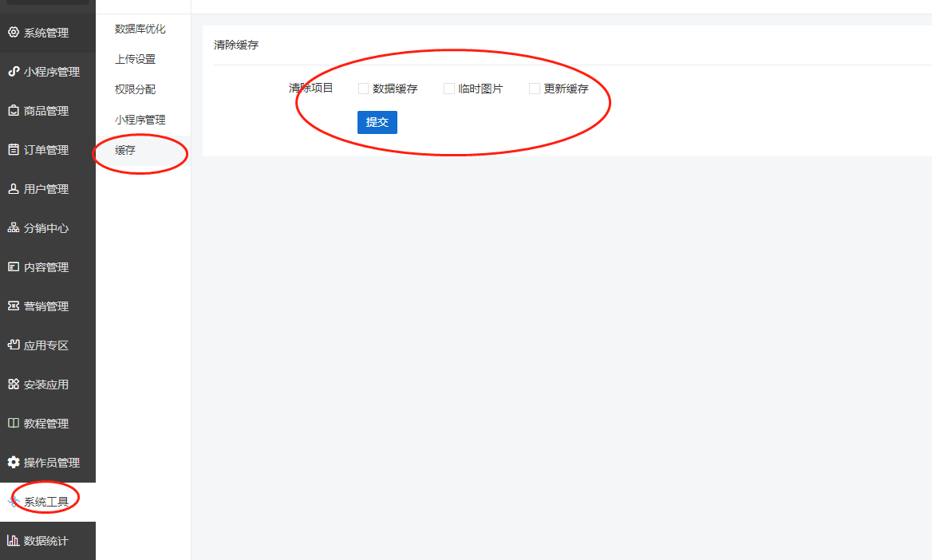932x560 pixels.
Task: Click the mini-program icon beside 小程序管理
Action: click(13, 71)
